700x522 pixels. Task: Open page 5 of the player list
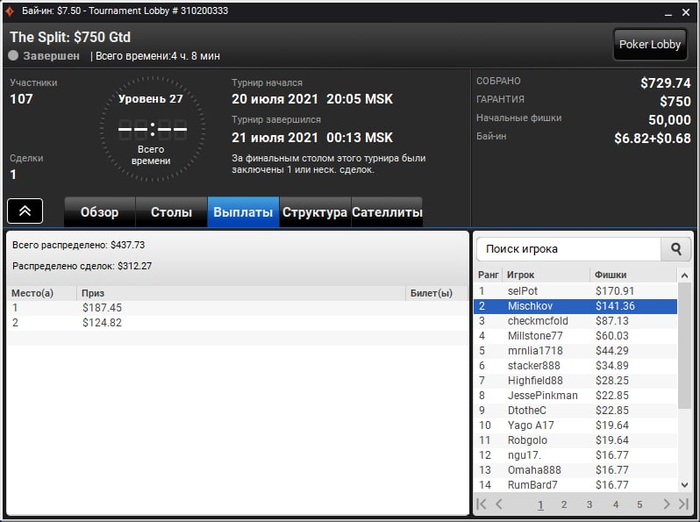[639, 505]
